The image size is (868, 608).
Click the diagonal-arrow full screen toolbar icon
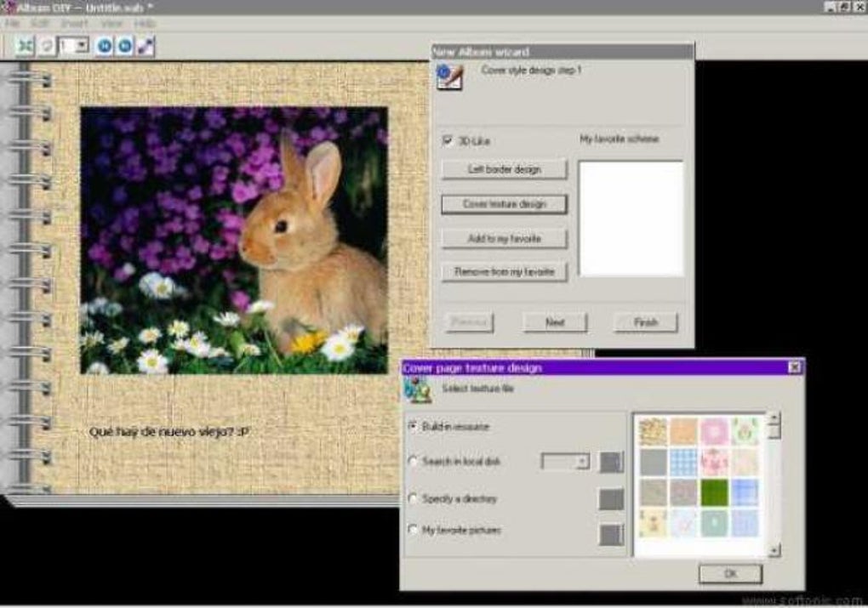(x=146, y=46)
